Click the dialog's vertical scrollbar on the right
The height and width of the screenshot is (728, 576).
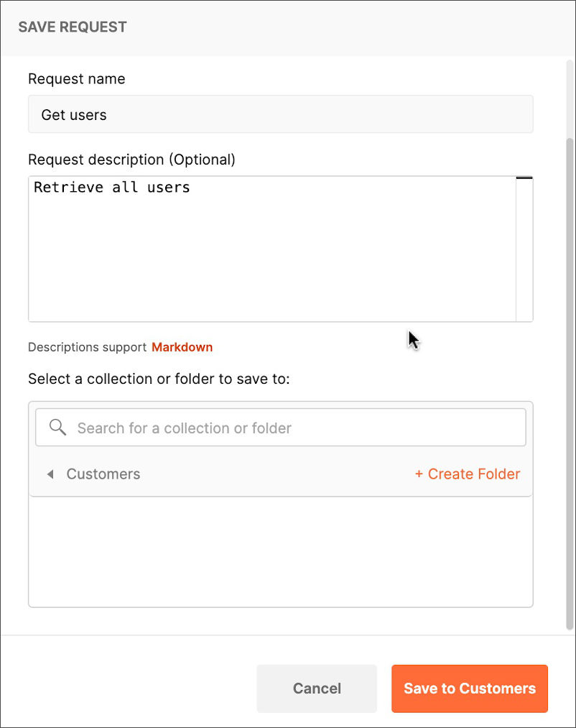click(x=571, y=381)
